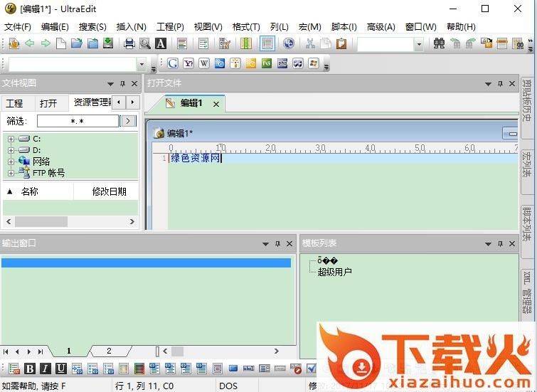Click the rainbow lines color icon
The width and height of the screenshot is (537, 392).
(139, 369)
